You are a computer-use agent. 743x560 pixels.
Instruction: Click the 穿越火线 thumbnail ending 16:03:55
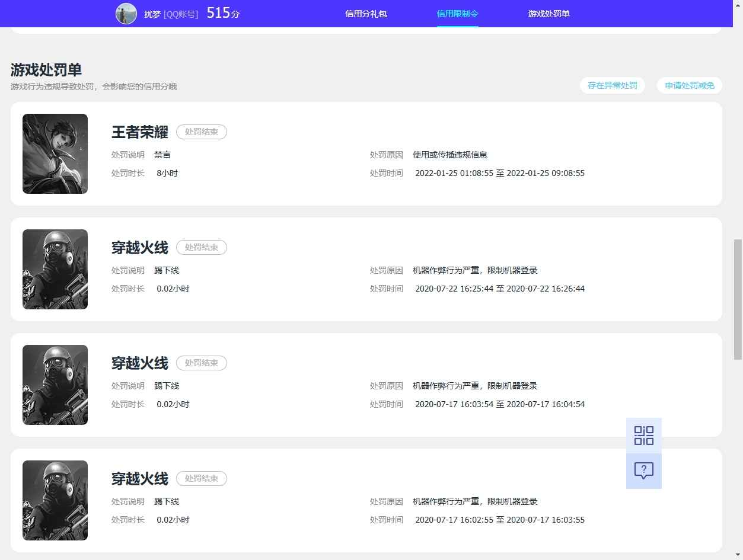tap(55, 500)
